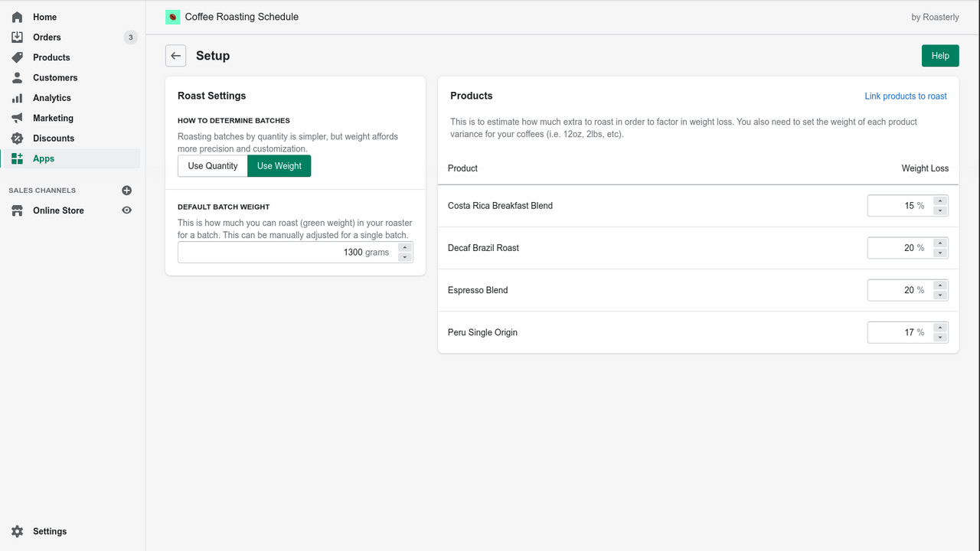Click the Customers icon in sidebar
Viewport: 980px width, 551px height.
coord(16,77)
